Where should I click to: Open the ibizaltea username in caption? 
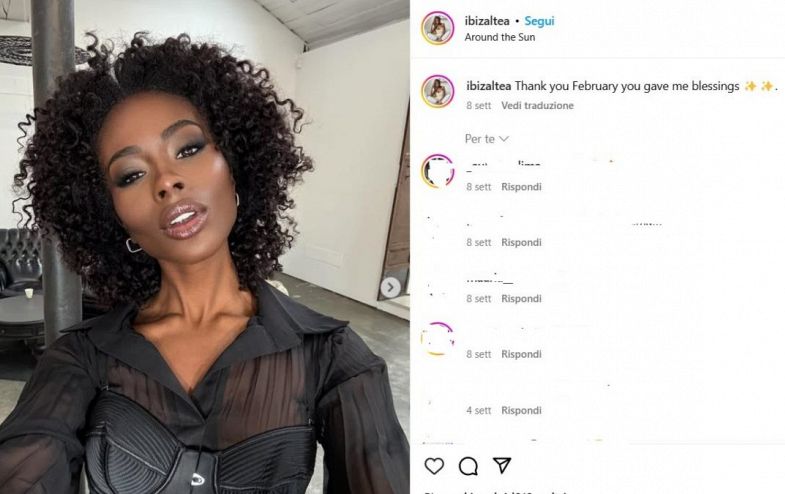tap(489, 86)
